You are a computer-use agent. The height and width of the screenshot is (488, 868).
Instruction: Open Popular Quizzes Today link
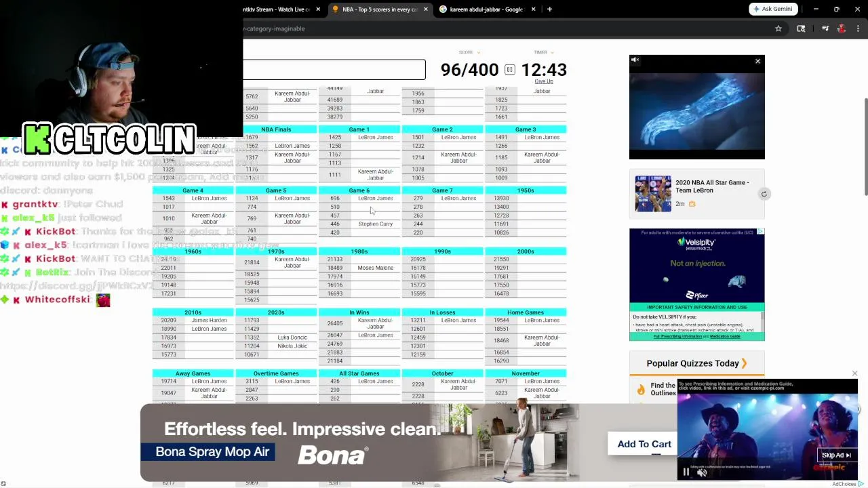(696, 363)
